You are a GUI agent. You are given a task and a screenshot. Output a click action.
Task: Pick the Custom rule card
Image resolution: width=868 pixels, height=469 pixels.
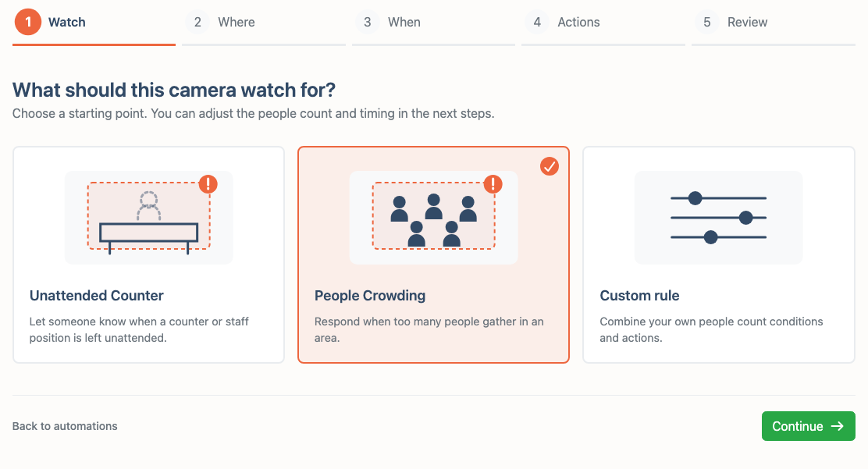719,254
